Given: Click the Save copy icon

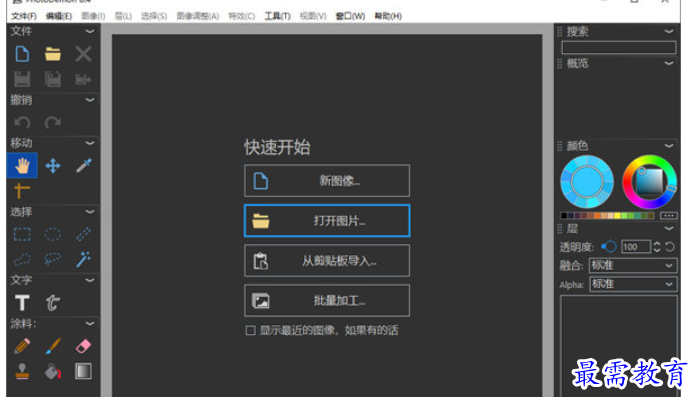Looking at the screenshot, I should pyautogui.click(x=53, y=79).
